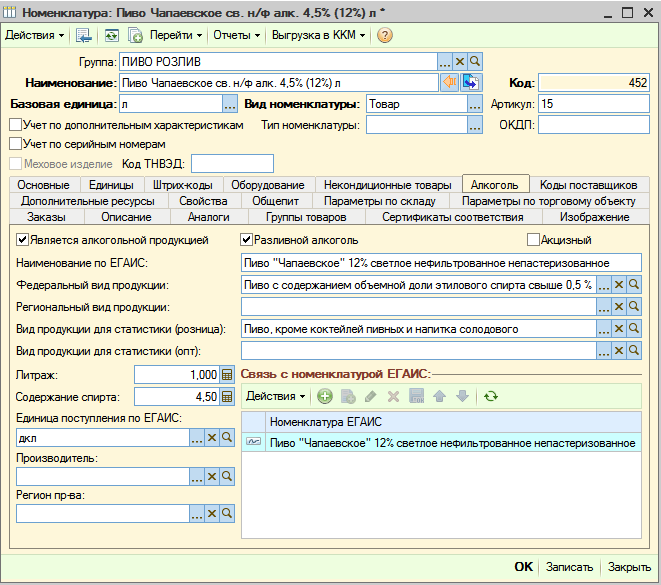Toggle Учет по серийным номерам checkbox
Viewport: 661px width, 585px height.
coord(16,144)
